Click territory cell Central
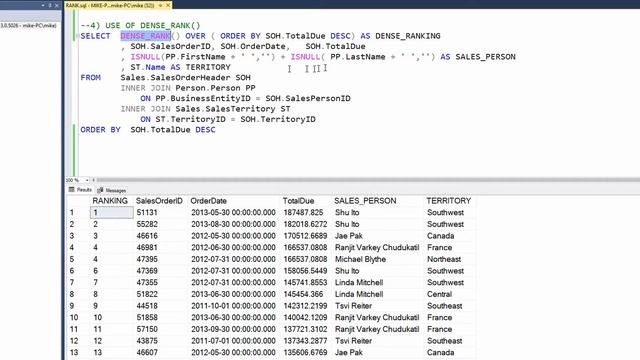This screenshot has height=360, width=640. (x=440, y=294)
